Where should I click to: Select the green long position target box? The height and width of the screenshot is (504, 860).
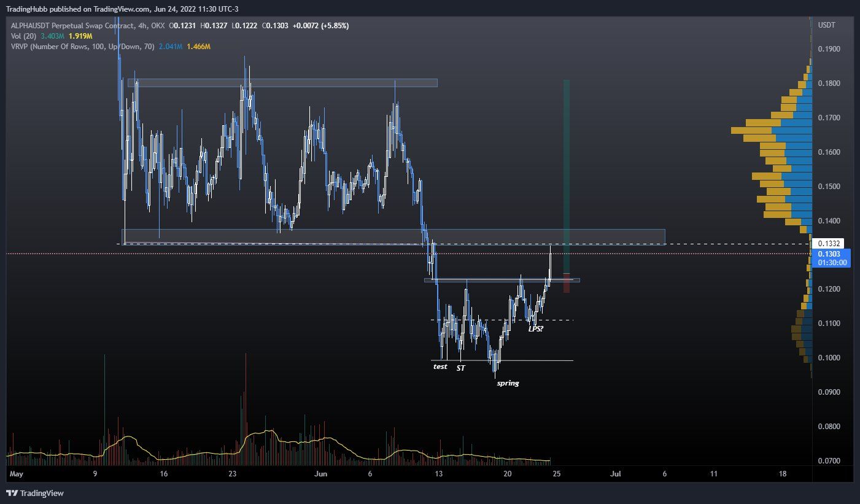[x=567, y=176]
